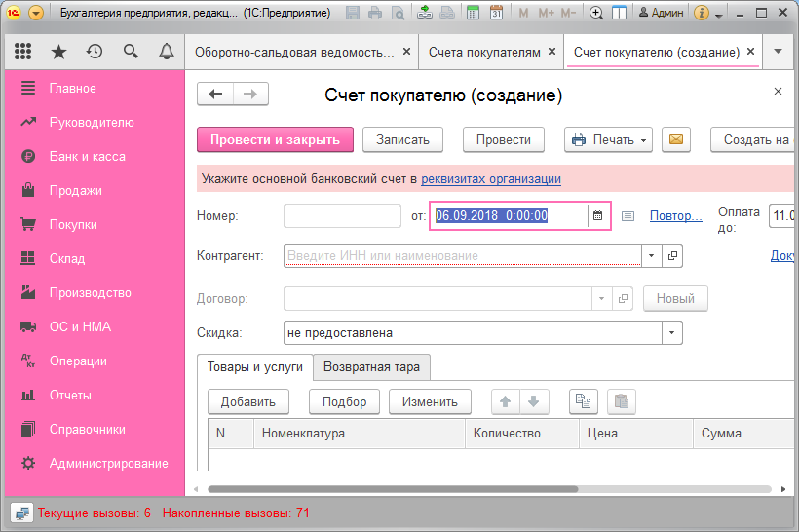Image resolution: width=799 pixels, height=532 pixels.
Task: Click Провести и закрыть button
Action: [x=275, y=139]
